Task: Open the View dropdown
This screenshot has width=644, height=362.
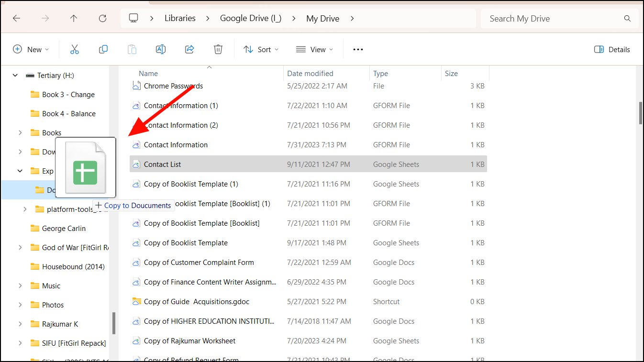Action: point(314,49)
